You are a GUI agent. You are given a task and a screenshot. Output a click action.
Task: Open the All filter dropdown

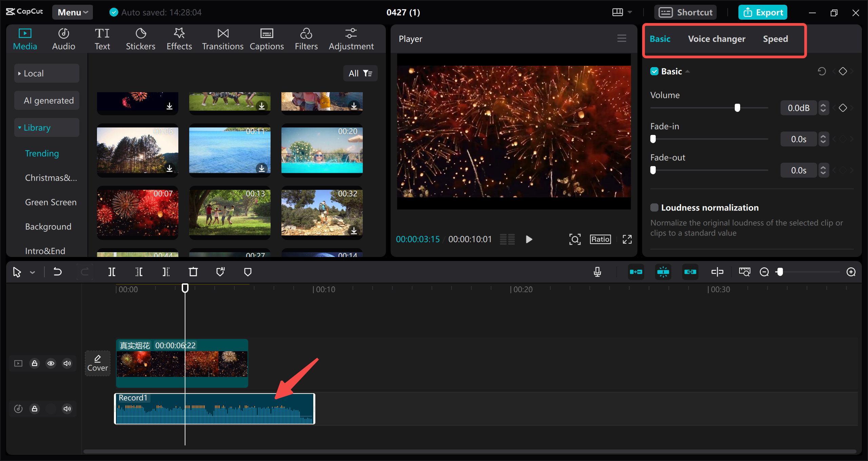pyautogui.click(x=360, y=73)
